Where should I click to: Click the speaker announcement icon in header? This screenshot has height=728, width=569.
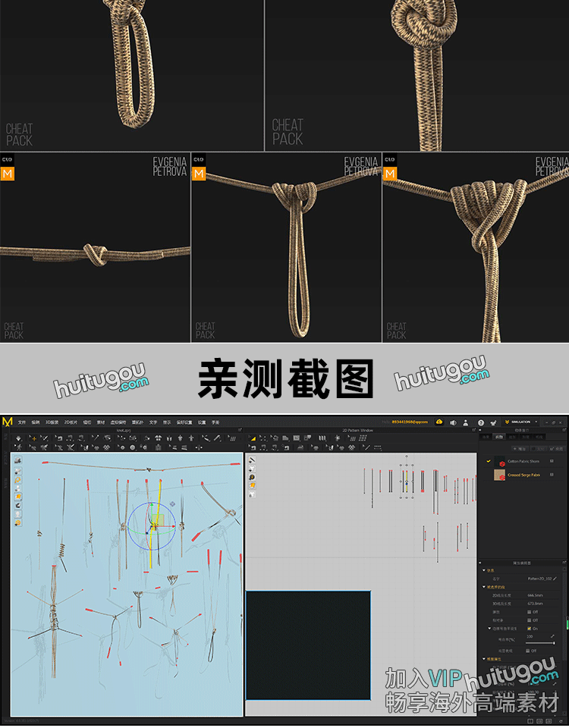click(x=453, y=422)
